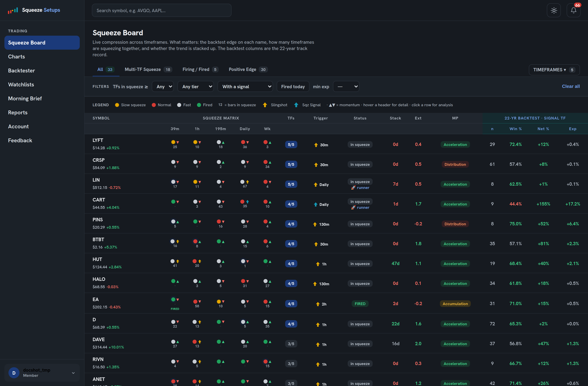Click LIN runner rocket icon
The width and height of the screenshot is (588, 386).
tap(353, 188)
